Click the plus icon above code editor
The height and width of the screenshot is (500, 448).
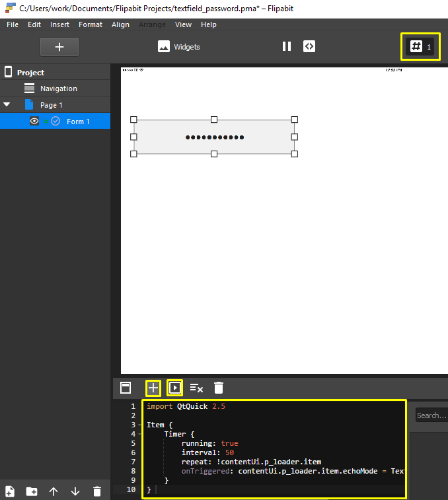pyautogui.click(x=153, y=388)
